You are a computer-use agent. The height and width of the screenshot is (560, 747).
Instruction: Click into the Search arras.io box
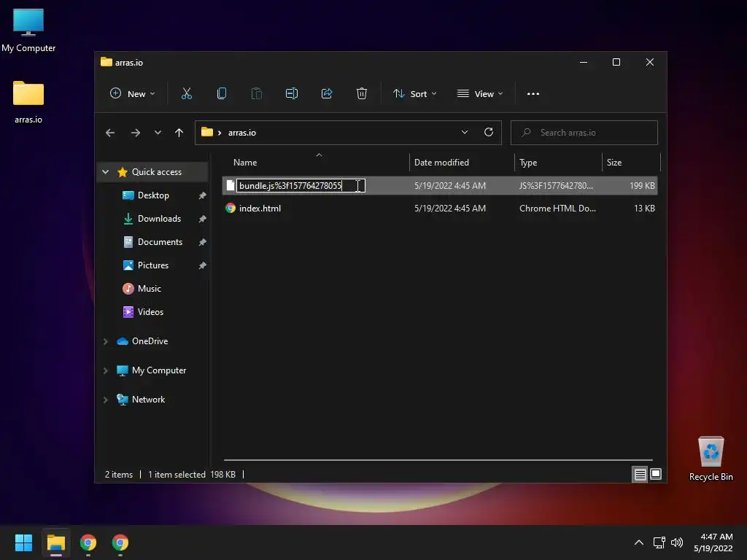click(584, 133)
